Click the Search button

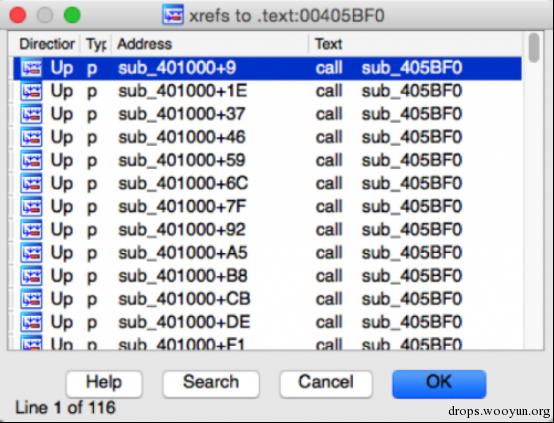pyautogui.click(x=211, y=383)
